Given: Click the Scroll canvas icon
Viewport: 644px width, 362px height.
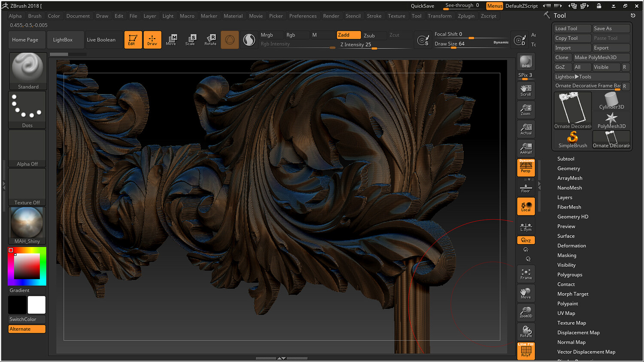Looking at the screenshot, I should coord(526,90).
